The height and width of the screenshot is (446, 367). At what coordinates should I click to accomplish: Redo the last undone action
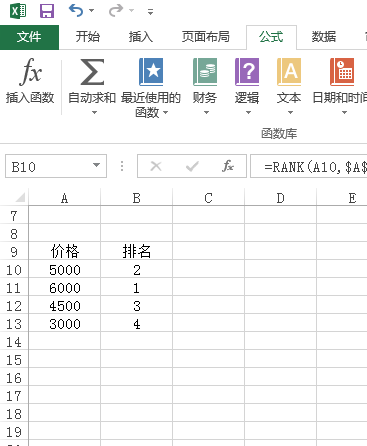click(x=116, y=10)
